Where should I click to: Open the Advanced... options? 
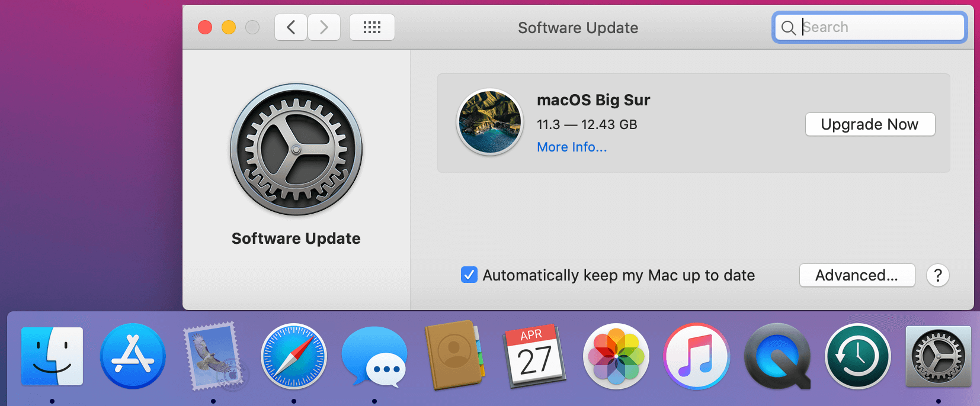point(857,275)
